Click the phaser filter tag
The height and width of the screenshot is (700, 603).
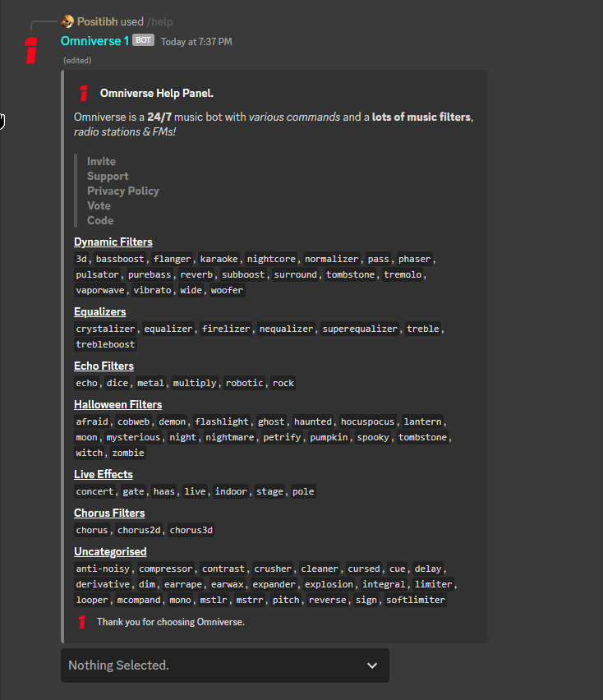pos(415,259)
